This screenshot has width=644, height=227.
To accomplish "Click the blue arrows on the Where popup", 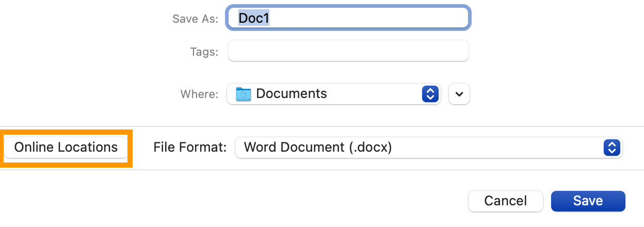I will [430, 94].
